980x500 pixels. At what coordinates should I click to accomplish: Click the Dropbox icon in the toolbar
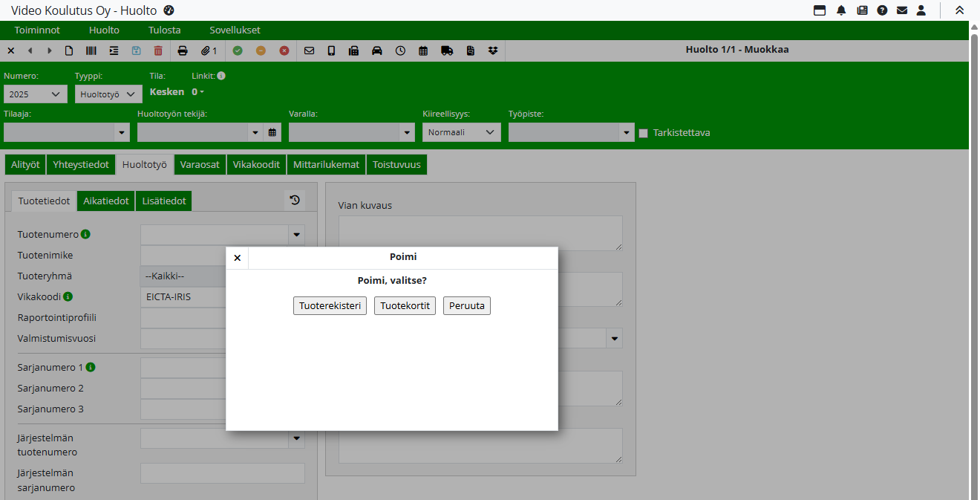493,51
